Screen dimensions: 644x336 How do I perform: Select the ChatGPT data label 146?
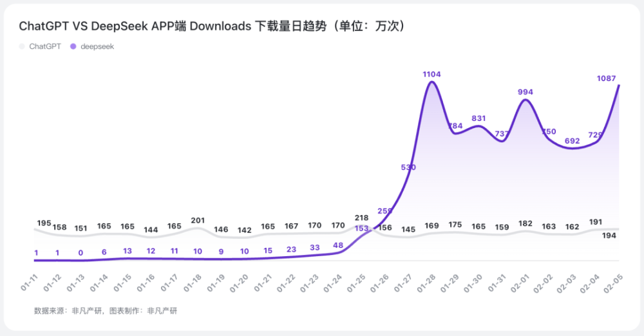[221, 229]
